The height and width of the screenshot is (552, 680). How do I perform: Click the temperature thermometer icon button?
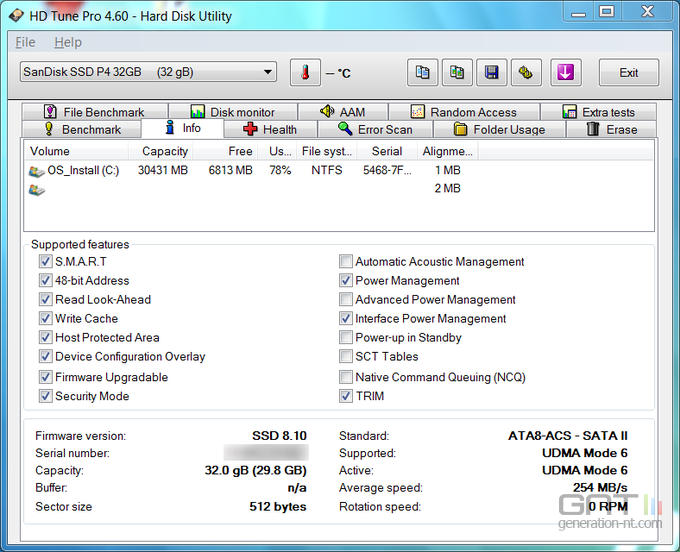point(305,72)
